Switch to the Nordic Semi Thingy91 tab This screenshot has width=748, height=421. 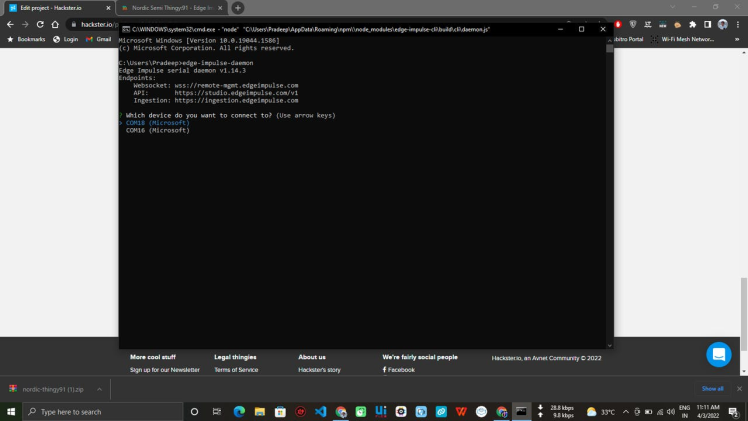click(168, 8)
